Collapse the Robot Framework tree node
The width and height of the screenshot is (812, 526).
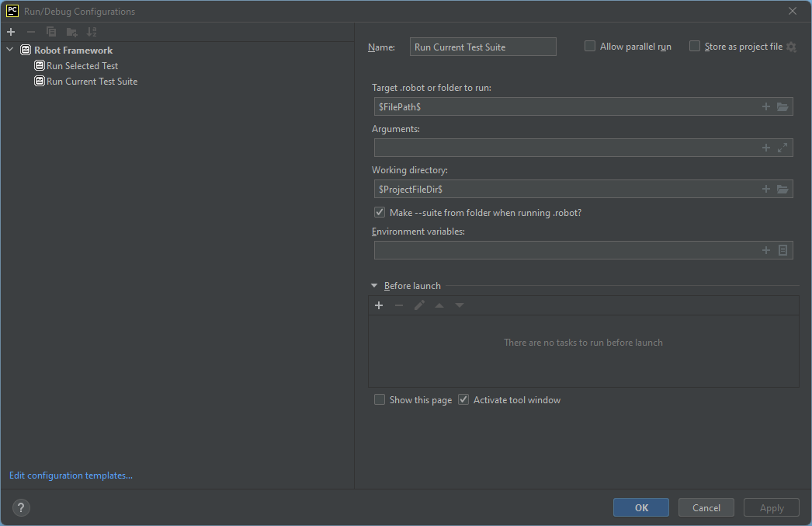pyautogui.click(x=10, y=51)
